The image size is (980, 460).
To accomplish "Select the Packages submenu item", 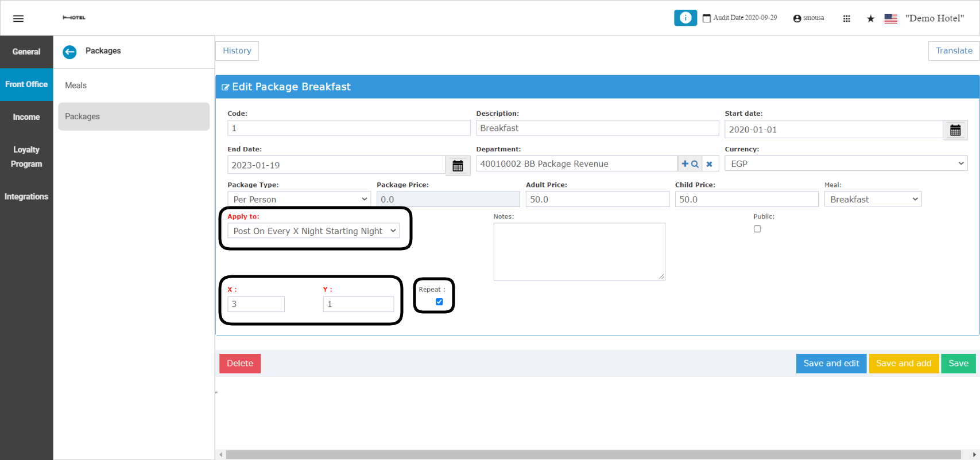I will pyautogui.click(x=134, y=116).
